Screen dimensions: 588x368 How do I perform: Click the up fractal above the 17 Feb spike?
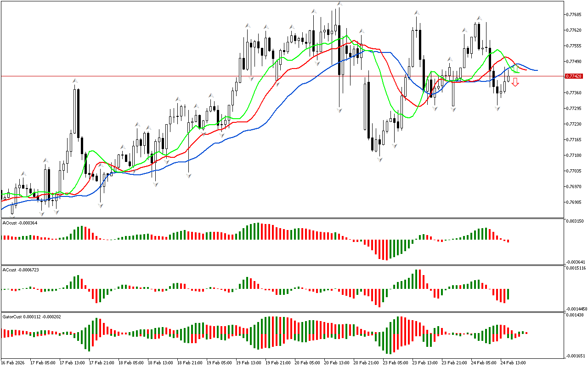[x=74, y=81]
